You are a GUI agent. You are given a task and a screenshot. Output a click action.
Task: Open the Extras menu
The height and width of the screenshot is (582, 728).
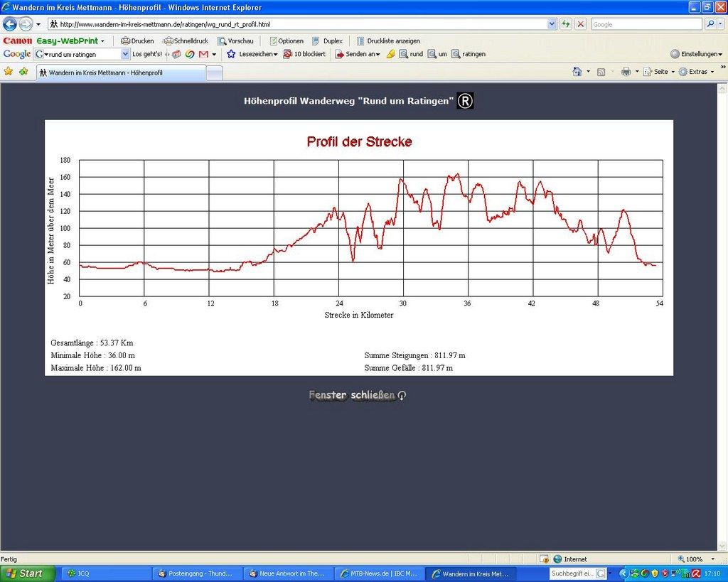coord(697,72)
